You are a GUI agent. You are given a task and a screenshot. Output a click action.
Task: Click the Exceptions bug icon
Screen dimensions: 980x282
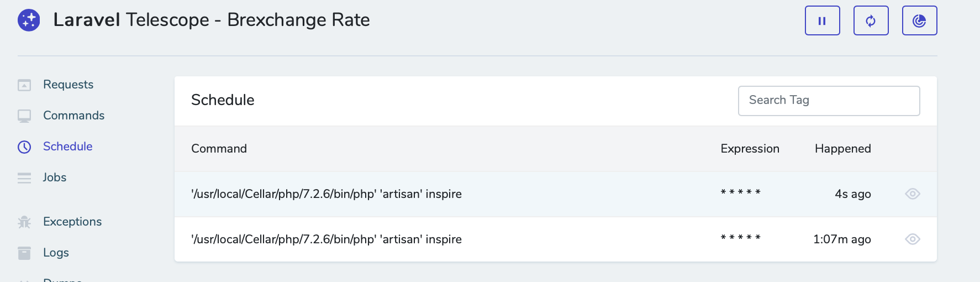point(24,222)
